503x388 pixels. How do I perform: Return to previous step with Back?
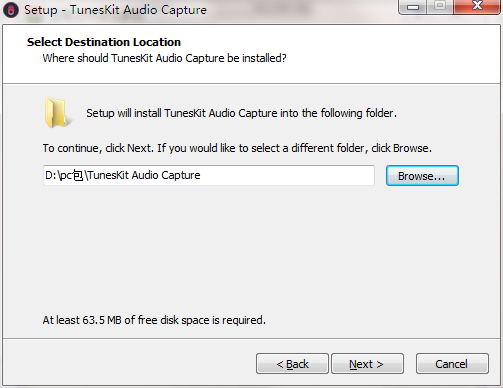click(292, 364)
